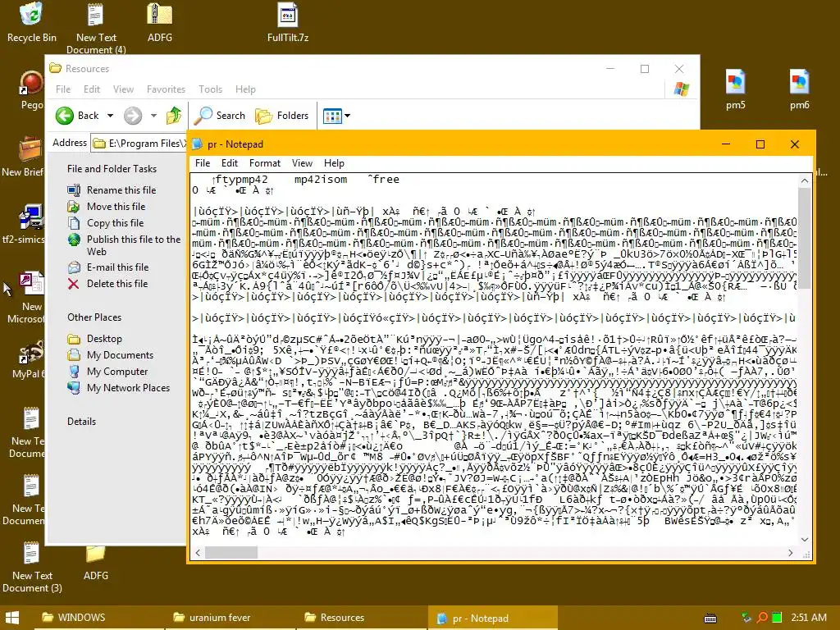
Task: Click the My Computer icon in sidebar
Action: click(74, 372)
